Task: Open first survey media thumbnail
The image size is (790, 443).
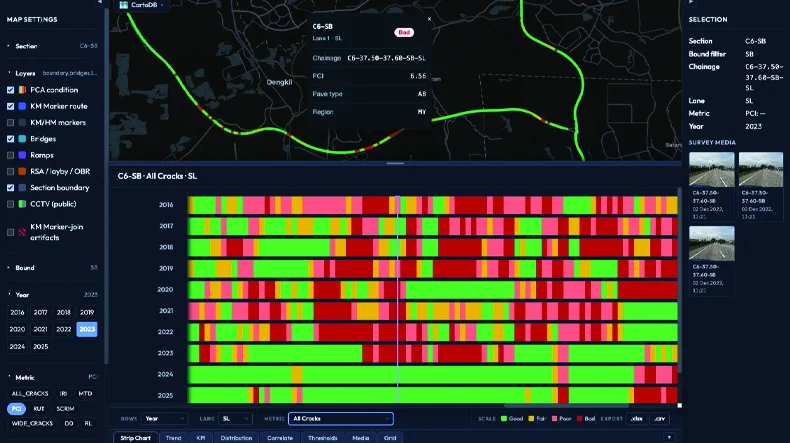Action: [x=711, y=169]
